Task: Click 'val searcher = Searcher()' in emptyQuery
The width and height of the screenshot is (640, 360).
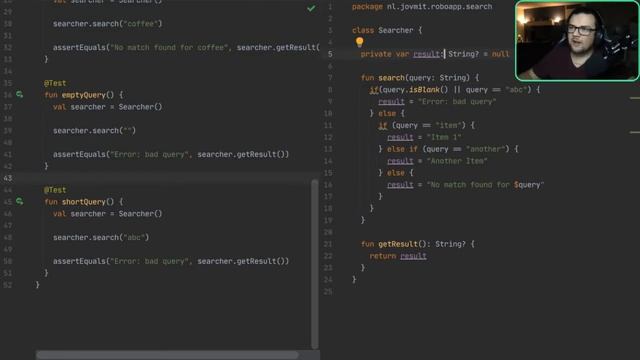Action: coord(107,107)
